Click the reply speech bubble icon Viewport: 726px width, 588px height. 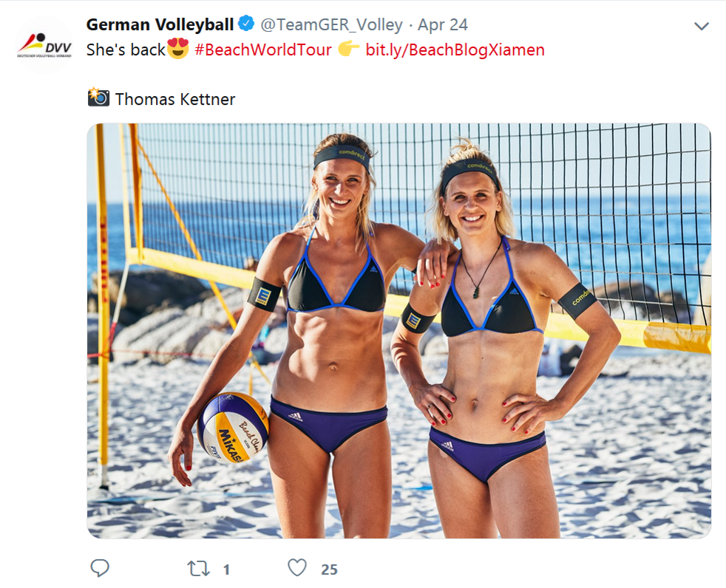pos(100,567)
